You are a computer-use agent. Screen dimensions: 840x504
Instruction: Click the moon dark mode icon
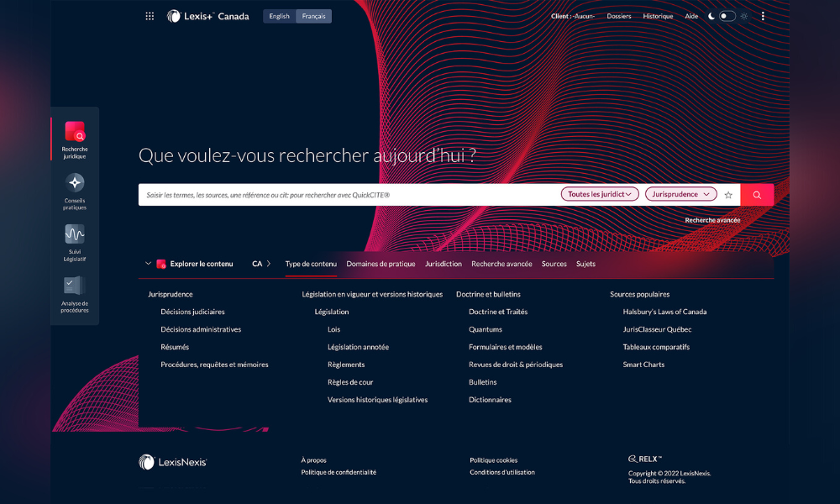point(711,16)
